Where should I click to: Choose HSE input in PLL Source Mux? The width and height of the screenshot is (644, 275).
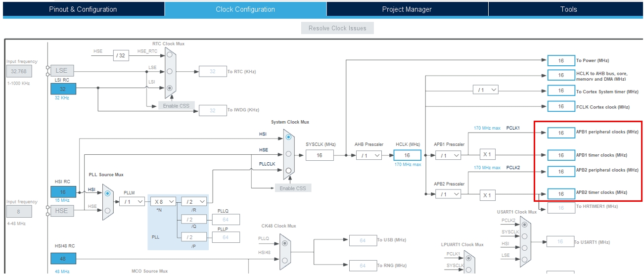point(108,211)
